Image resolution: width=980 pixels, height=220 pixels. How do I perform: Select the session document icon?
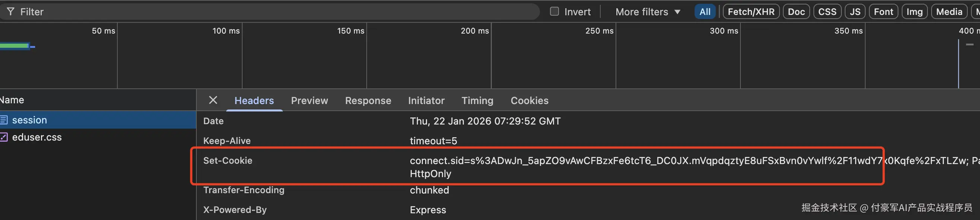[x=3, y=120]
